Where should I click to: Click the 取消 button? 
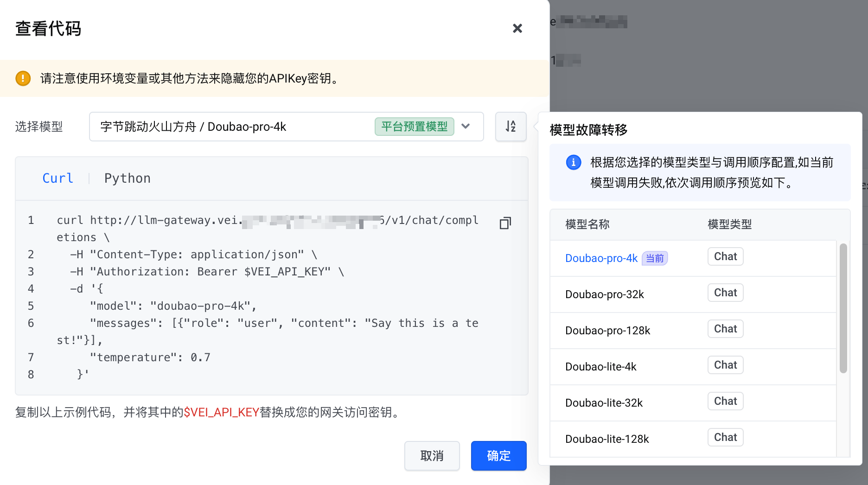tap(432, 456)
